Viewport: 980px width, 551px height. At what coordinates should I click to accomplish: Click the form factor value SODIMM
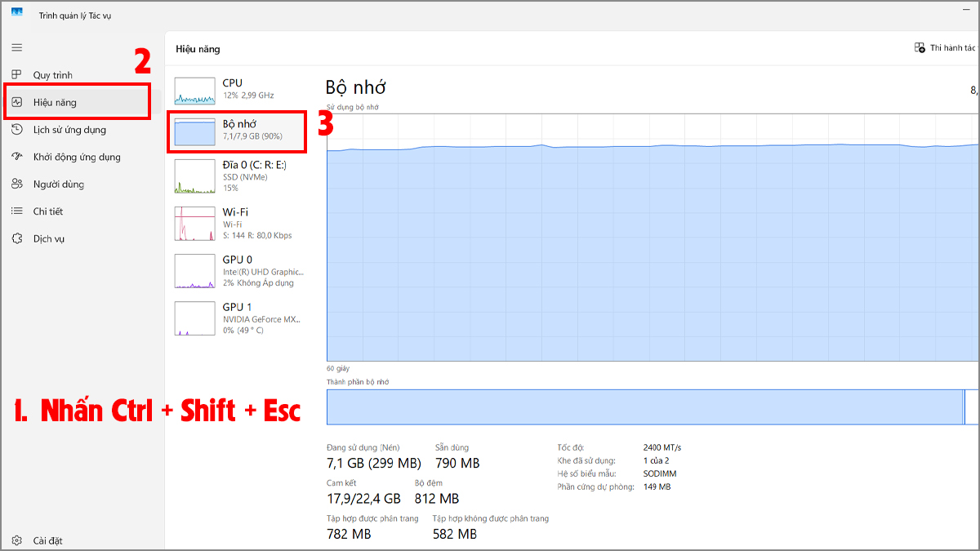[x=660, y=473]
